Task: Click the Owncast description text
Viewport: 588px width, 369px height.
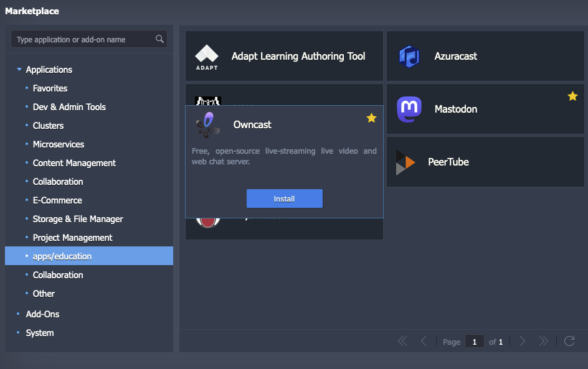Action: (x=284, y=156)
